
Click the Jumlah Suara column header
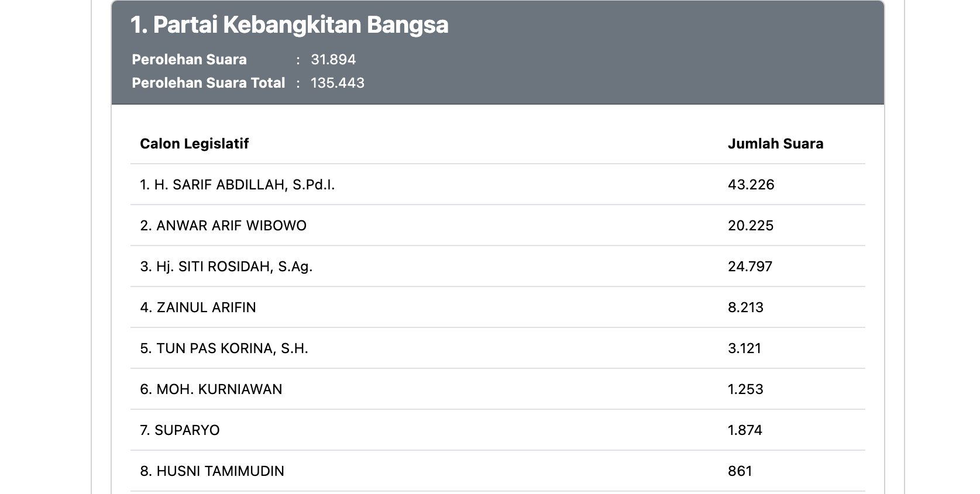click(x=775, y=144)
